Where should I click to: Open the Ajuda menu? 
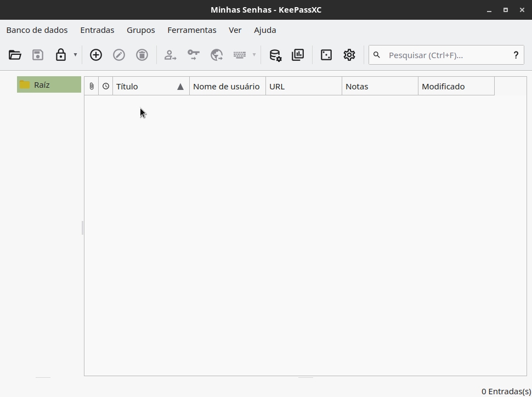point(265,30)
